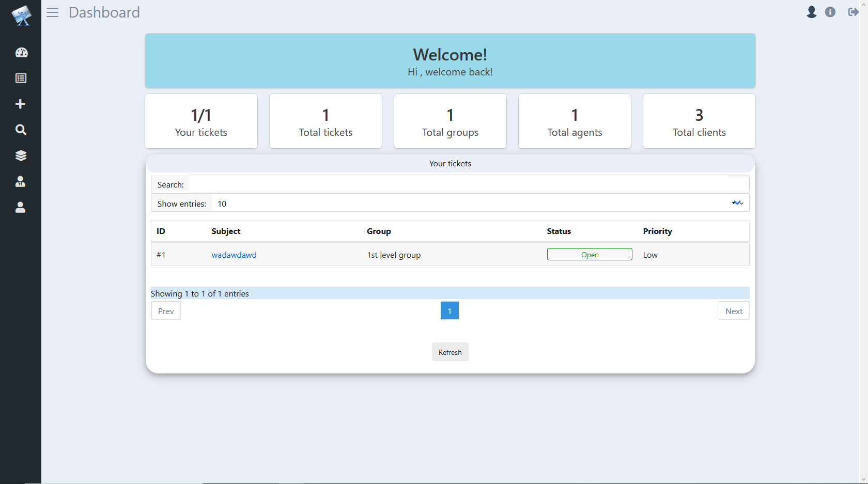Click the plus icon to create ticket
868x484 pixels.
click(21, 104)
